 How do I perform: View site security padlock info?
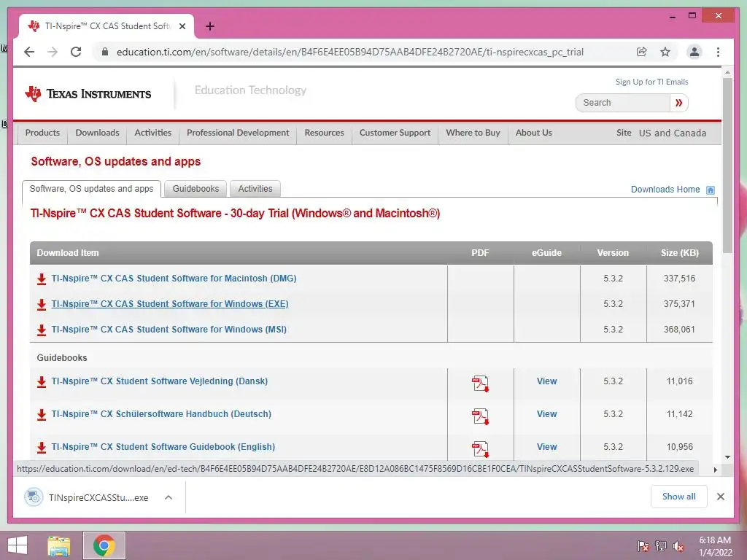pos(105,52)
